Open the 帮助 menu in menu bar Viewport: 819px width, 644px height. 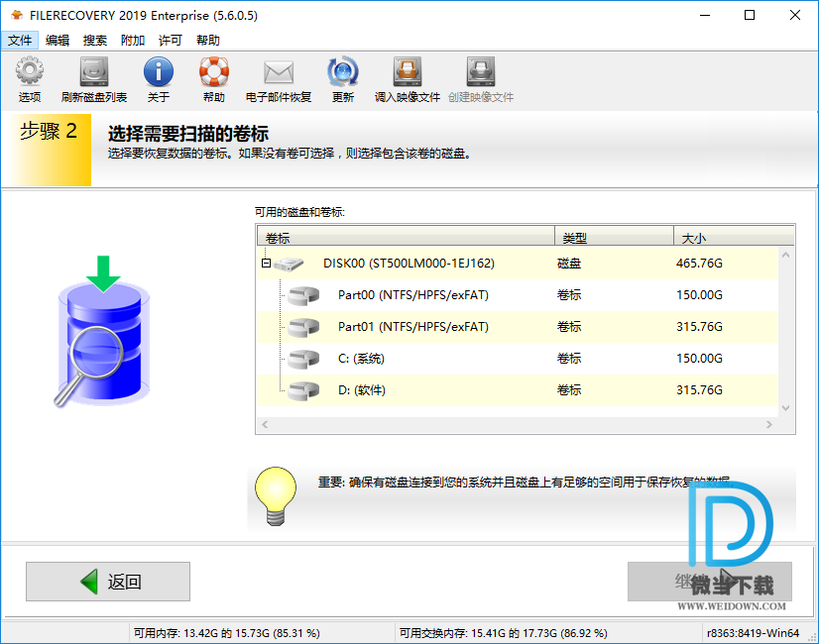click(x=208, y=41)
